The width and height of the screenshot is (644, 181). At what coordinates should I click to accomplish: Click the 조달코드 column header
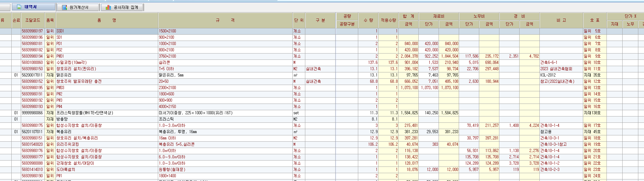[33, 20]
